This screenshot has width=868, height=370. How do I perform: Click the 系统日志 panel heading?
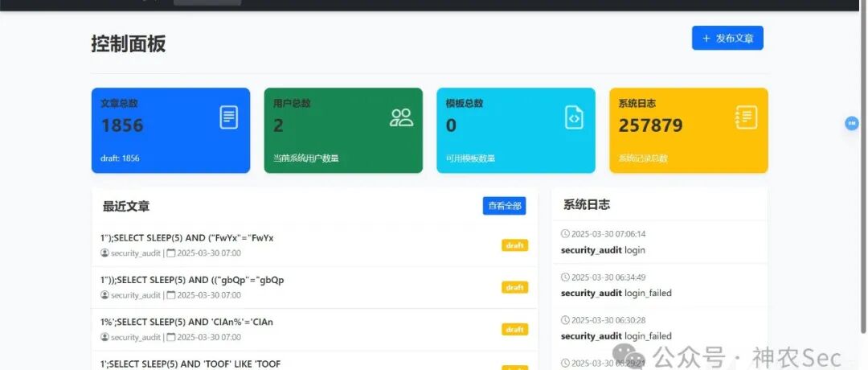(x=586, y=204)
